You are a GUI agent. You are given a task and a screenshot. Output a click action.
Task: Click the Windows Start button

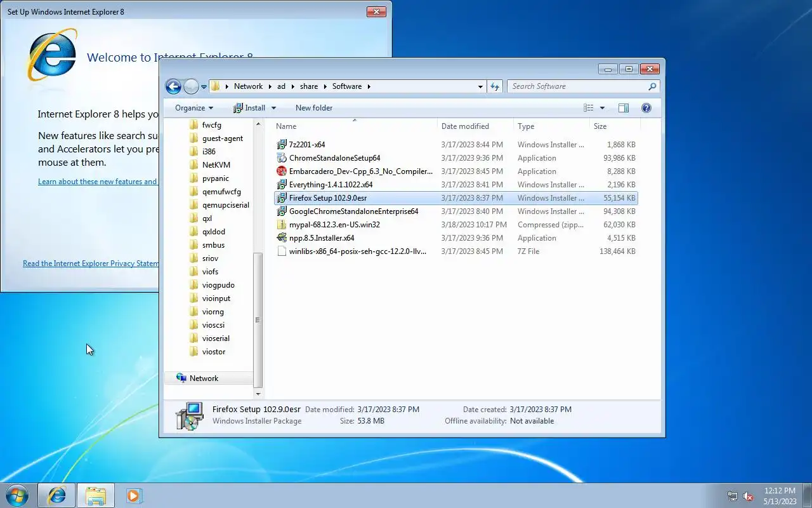click(x=17, y=495)
